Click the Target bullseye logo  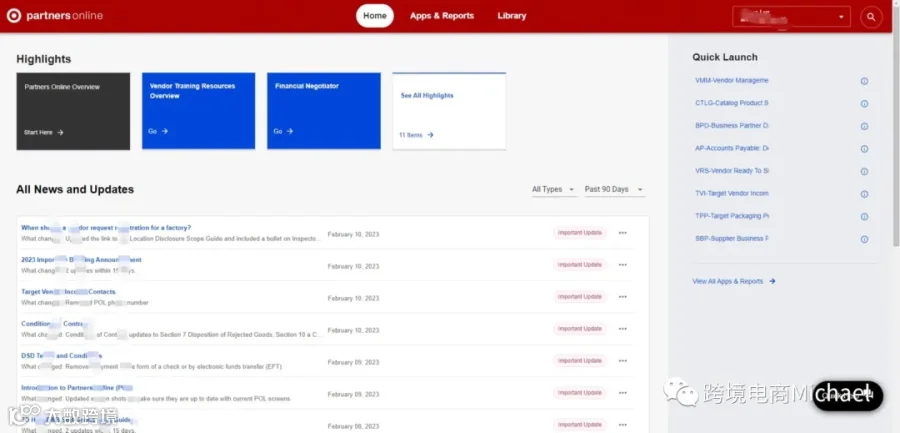click(14, 16)
